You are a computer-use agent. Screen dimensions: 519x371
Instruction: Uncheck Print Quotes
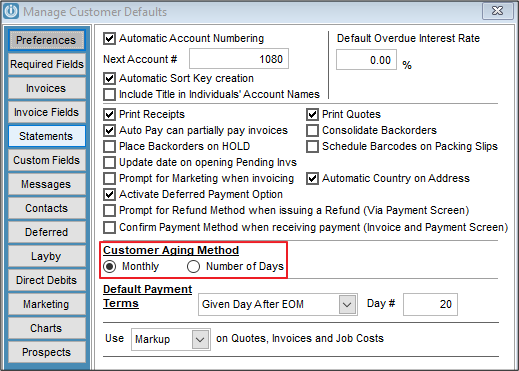click(312, 114)
